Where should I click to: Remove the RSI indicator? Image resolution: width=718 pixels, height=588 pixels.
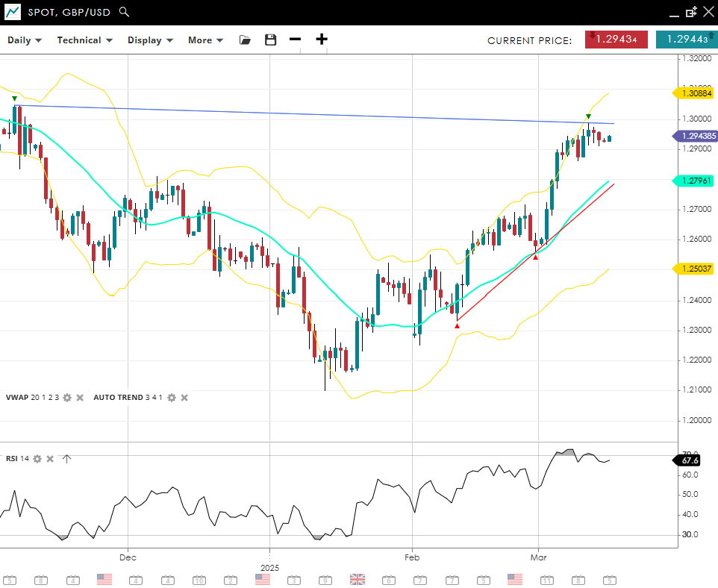[50, 459]
